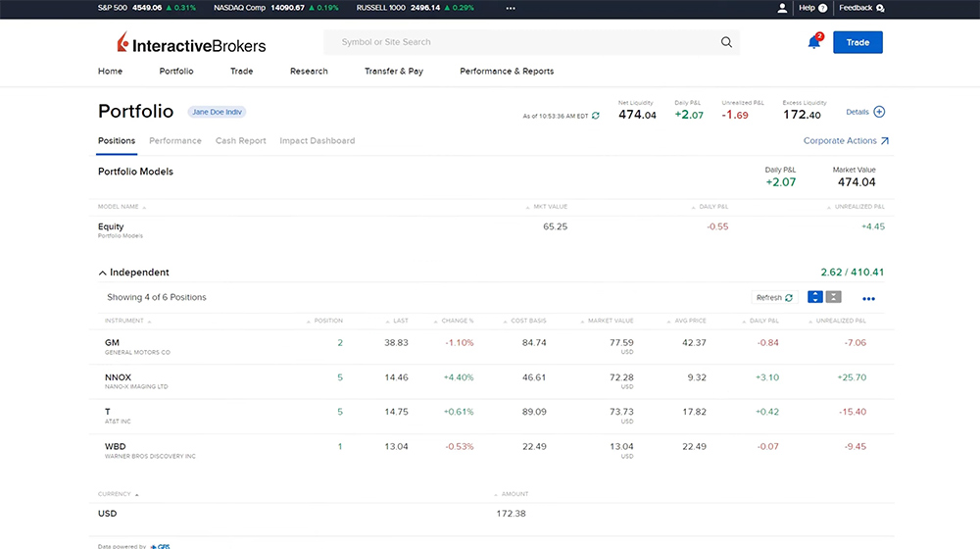Switch to the Performance tab

click(x=175, y=141)
